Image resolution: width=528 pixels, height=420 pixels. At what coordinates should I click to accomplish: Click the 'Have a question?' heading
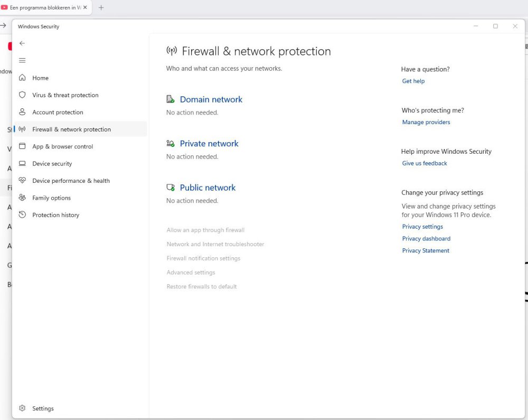click(x=425, y=69)
